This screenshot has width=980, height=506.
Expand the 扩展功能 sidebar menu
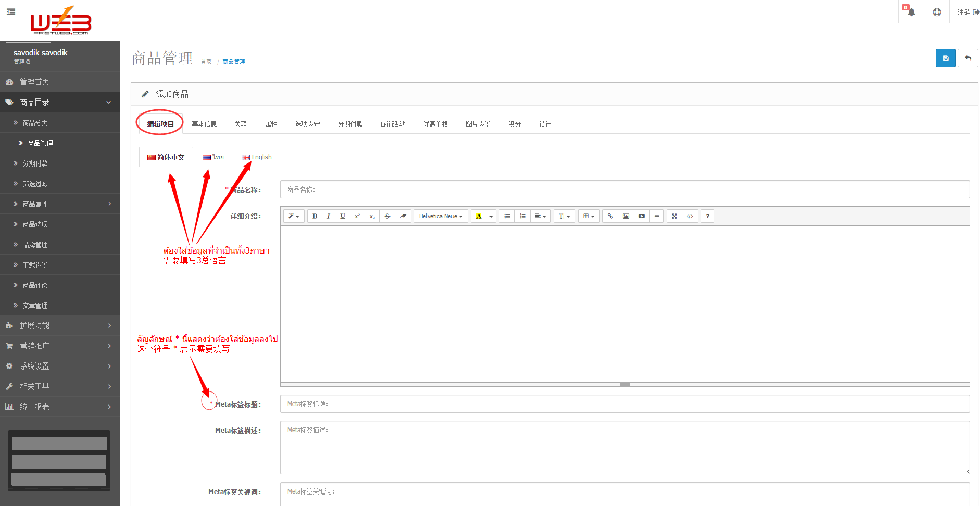[60, 325]
